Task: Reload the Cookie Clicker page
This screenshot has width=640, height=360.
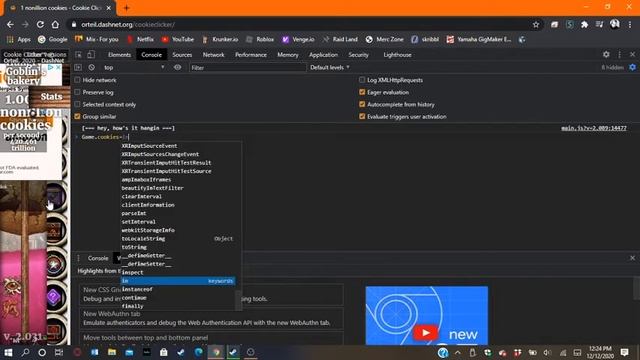Action: pos(40,24)
